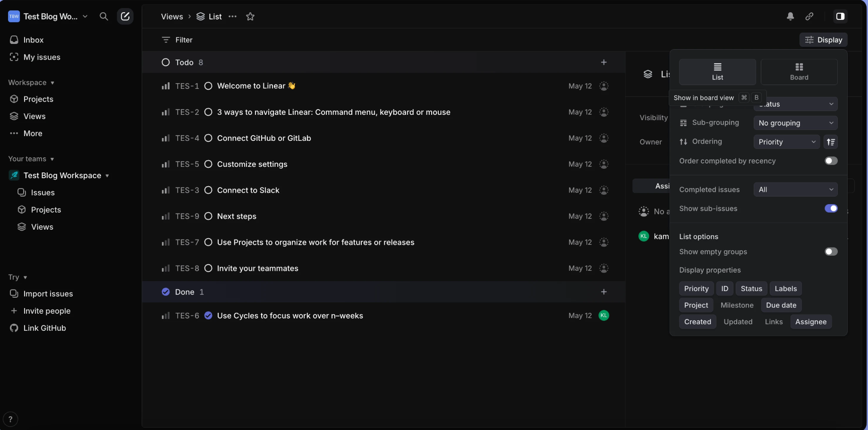Screen dimensions: 868x430
Task: Open team Views under Test Blog Workspace
Action: point(42,227)
